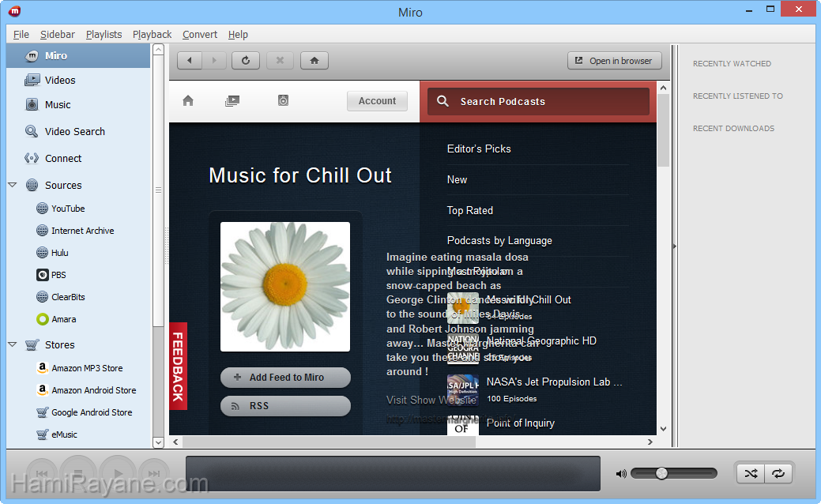The width and height of the screenshot is (821, 504).
Task: Click the sidebar scroll down arrow
Action: [158, 442]
